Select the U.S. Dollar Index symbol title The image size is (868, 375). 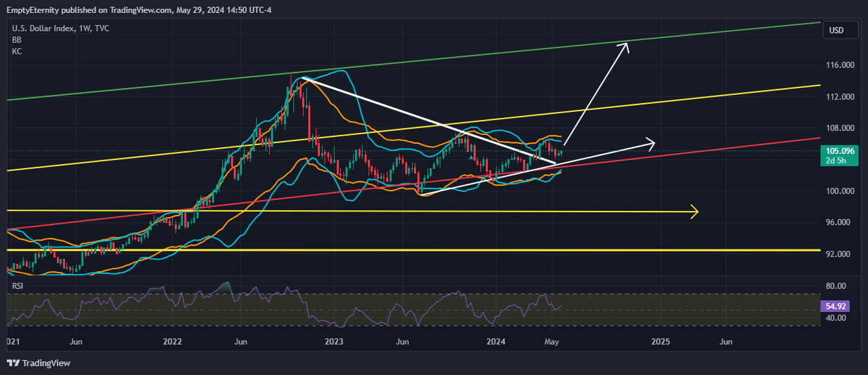click(60, 28)
